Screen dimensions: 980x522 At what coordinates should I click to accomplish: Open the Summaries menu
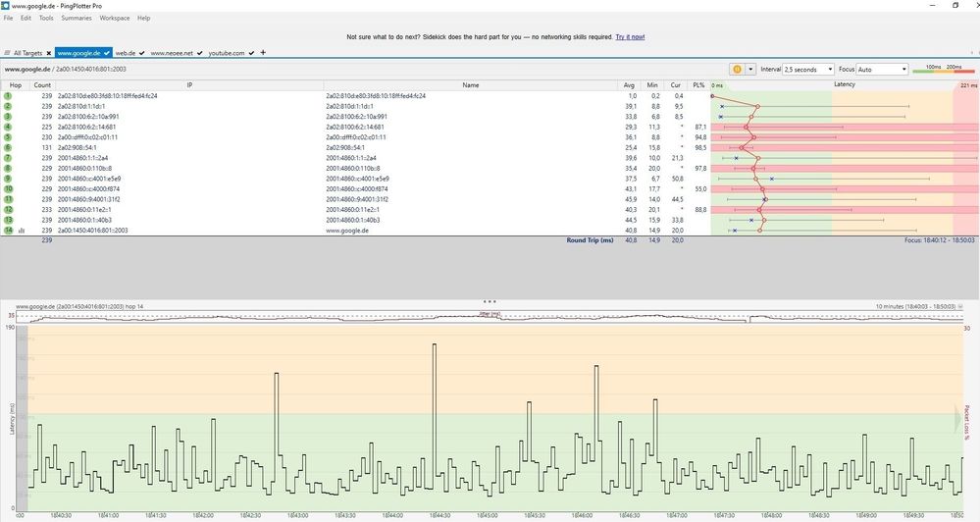77,18
